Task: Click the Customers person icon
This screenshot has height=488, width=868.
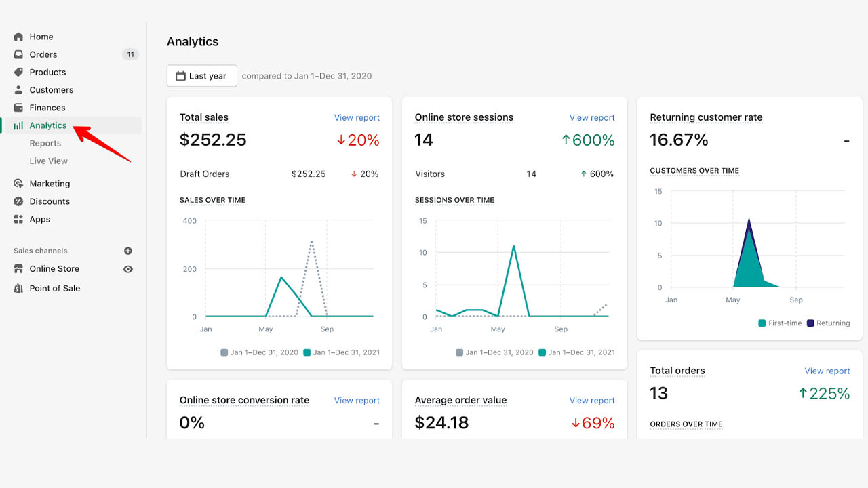Action: tap(18, 89)
